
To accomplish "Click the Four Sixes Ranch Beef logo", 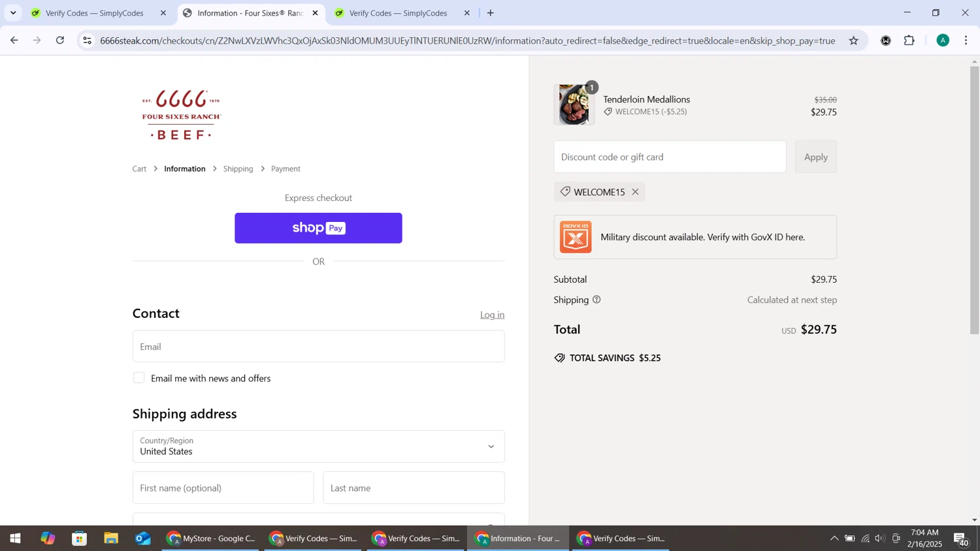I will coord(182,115).
